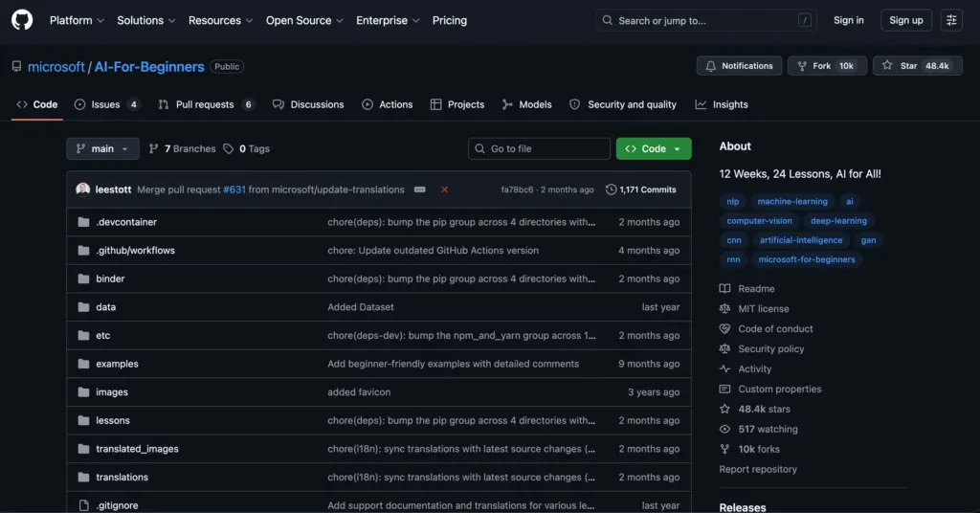Click the computer-vision topic tag
This screenshot has height=513, width=980.
point(759,220)
